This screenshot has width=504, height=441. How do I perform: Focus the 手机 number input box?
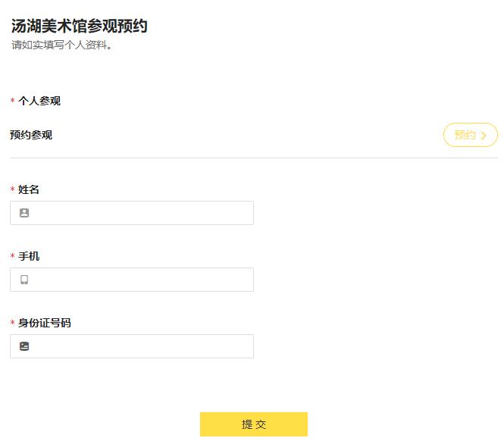tap(132, 280)
